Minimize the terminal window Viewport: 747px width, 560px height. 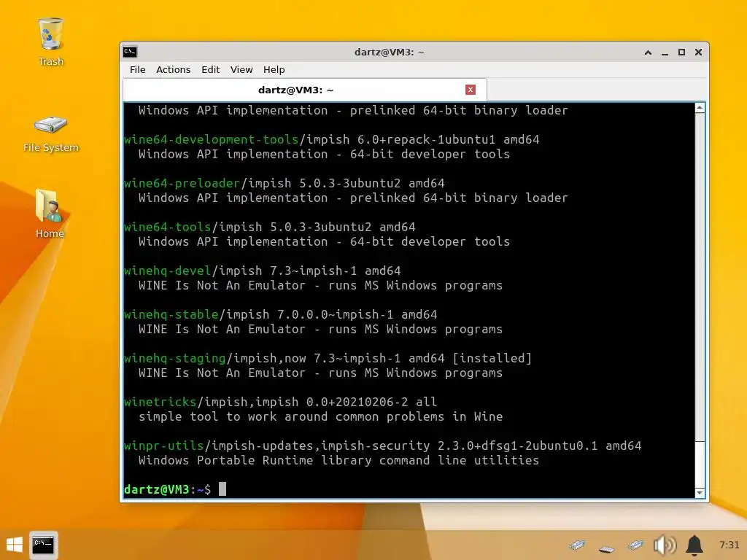665,52
